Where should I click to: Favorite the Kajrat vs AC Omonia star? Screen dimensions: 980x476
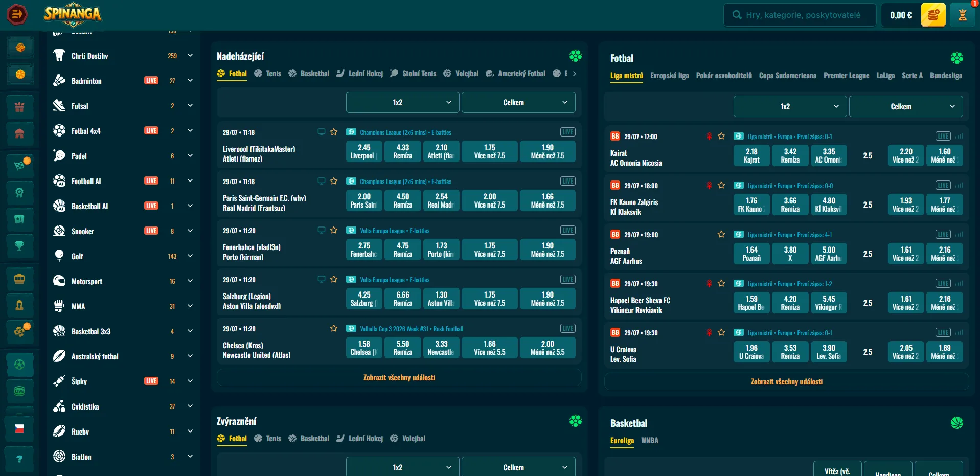point(721,136)
